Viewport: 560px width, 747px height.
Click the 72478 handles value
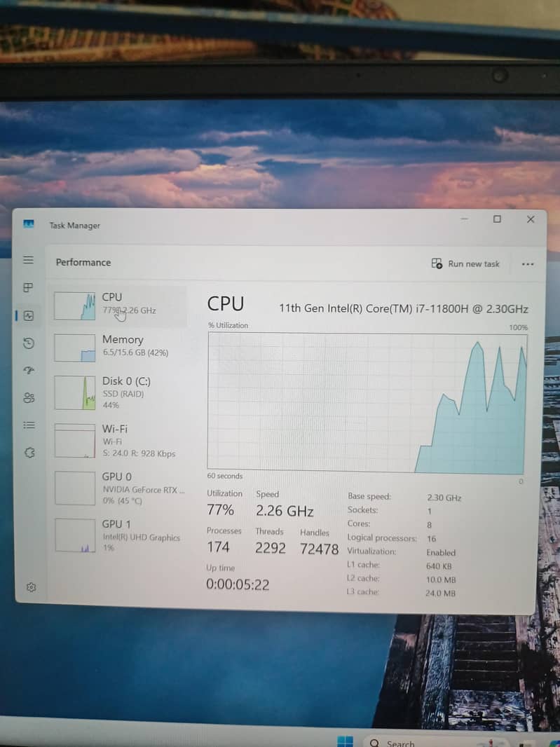[319, 549]
